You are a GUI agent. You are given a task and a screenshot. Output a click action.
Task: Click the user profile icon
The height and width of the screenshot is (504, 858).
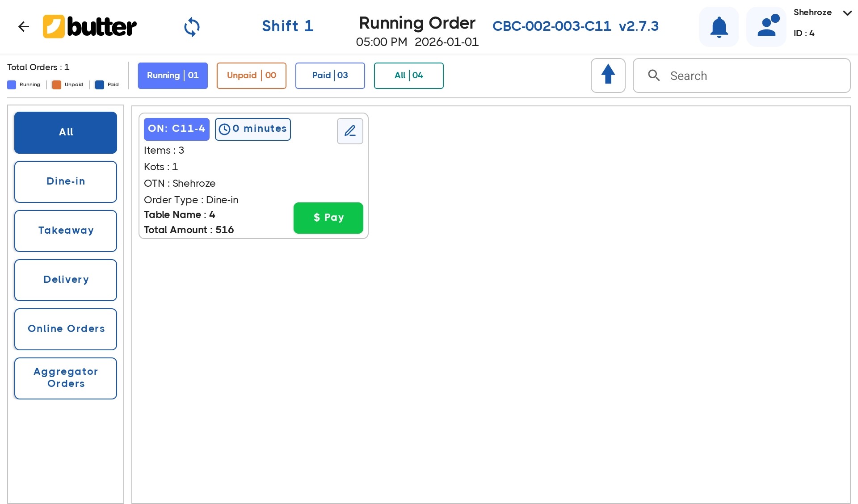pyautogui.click(x=766, y=26)
